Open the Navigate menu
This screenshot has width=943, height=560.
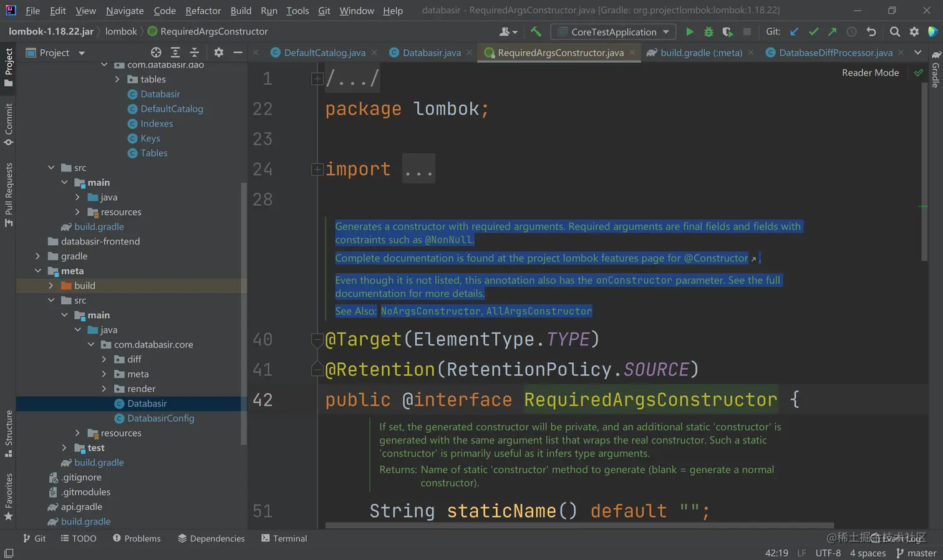click(125, 11)
